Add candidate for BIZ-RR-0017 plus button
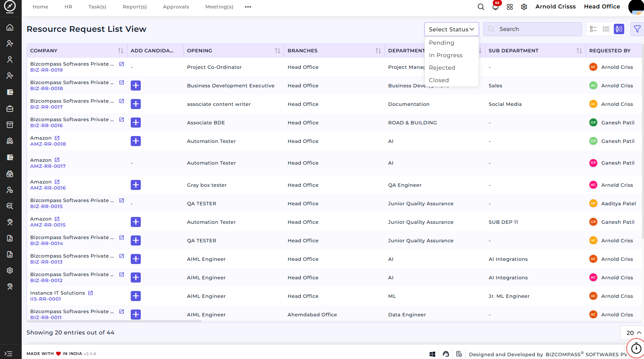The height and width of the screenshot is (359, 644). (x=136, y=104)
